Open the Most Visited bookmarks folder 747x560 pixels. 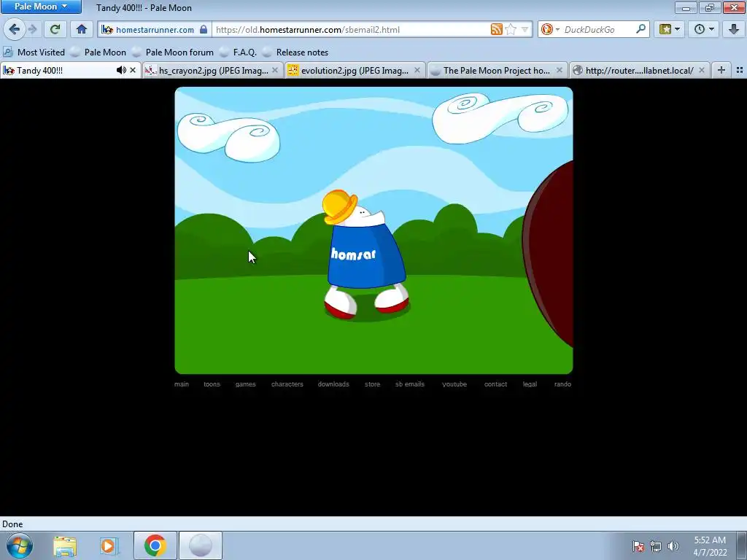34,52
